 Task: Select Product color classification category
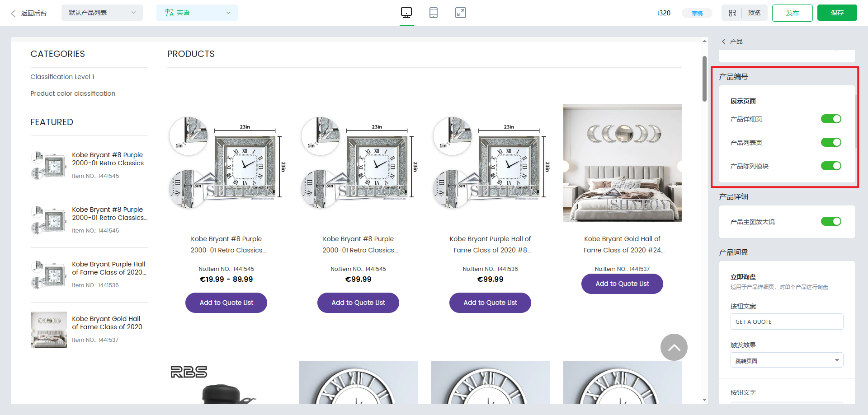click(x=73, y=93)
